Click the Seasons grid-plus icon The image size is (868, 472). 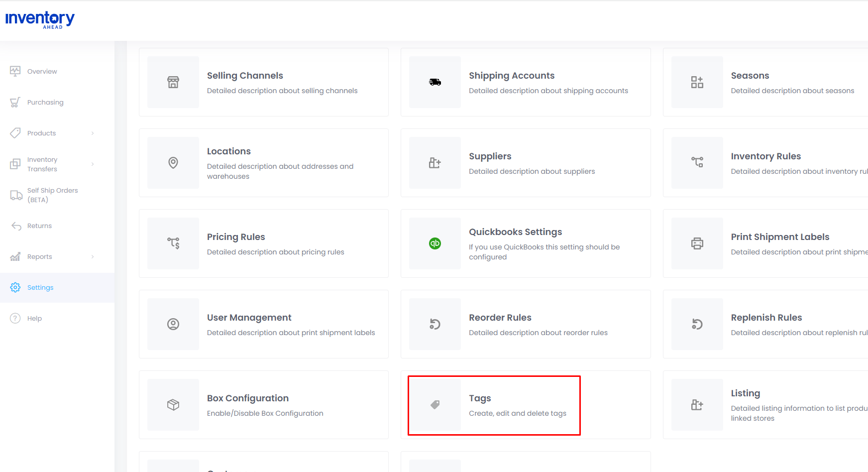697,82
